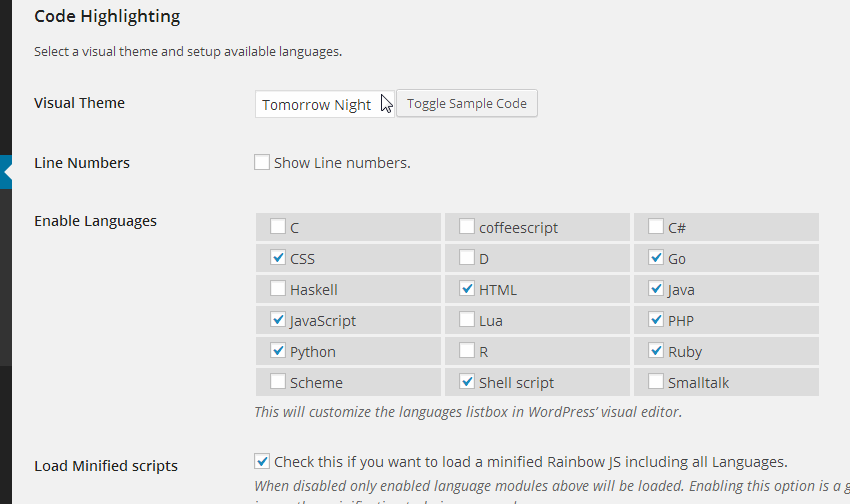Viewport: 850px width, 504px height.
Task: Uncheck the HTML language
Action: coord(467,289)
